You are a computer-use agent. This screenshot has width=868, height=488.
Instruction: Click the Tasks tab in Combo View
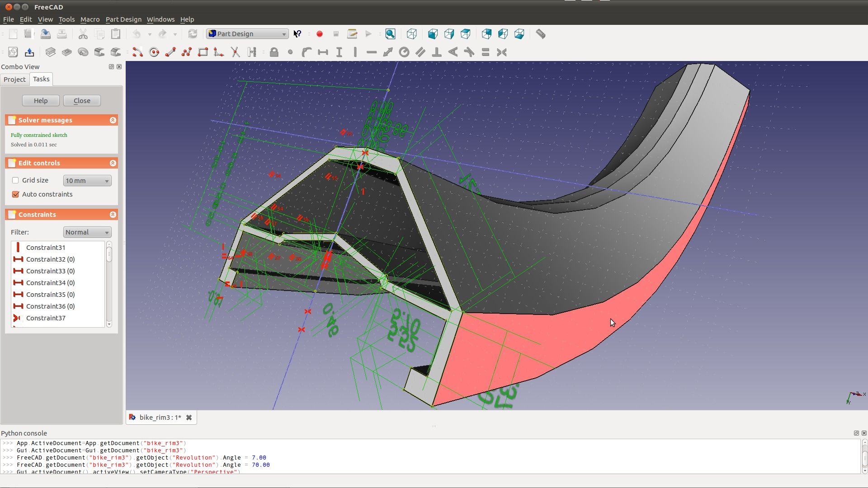pos(41,78)
